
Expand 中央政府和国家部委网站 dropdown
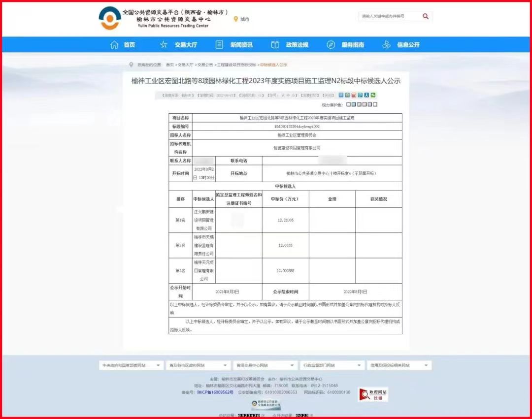pos(131,365)
